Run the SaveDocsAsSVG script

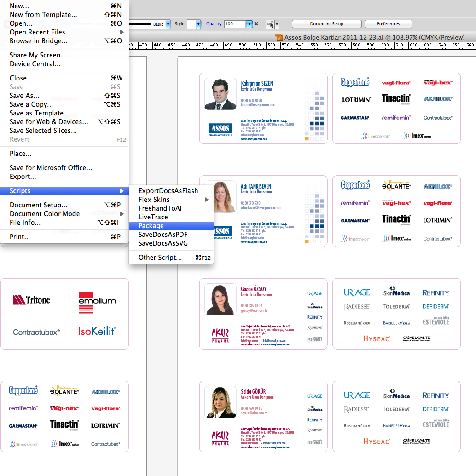coord(171,243)
